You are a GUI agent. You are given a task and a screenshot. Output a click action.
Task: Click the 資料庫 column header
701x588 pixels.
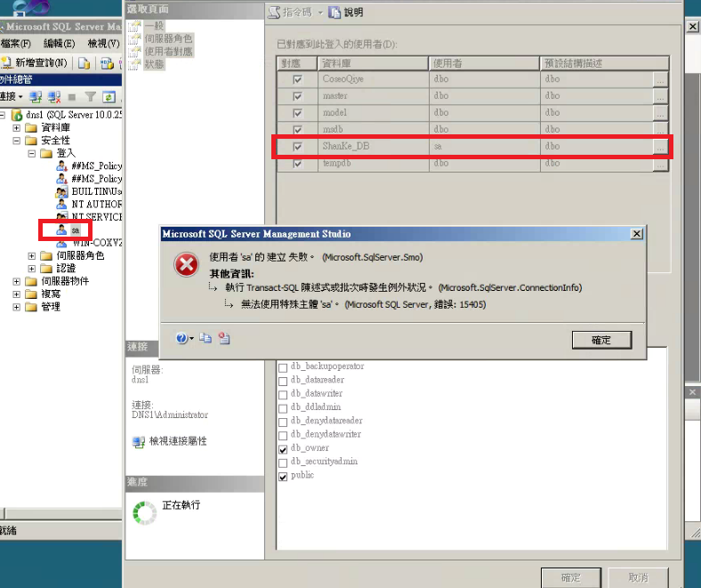tap(373, 63)
